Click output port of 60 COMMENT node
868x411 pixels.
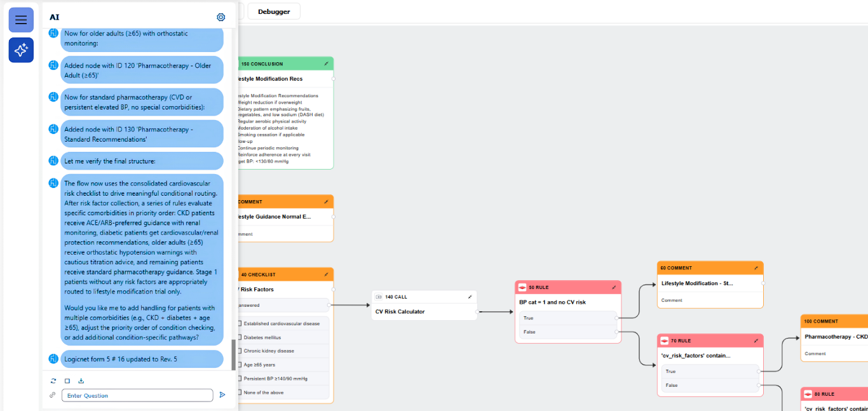coord(763,283)
